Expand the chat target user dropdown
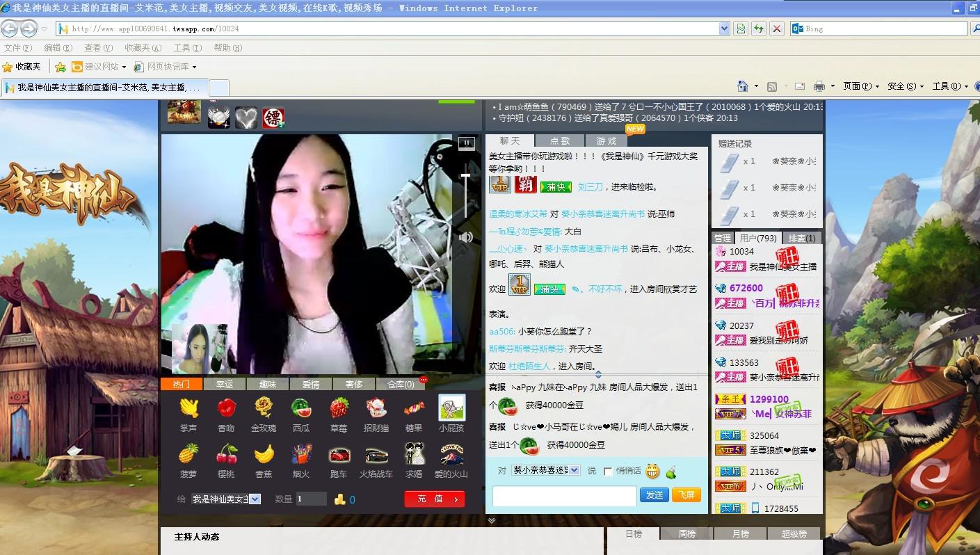Image resolution: width=980 pixels, height=555 pixels. [574, 470]
